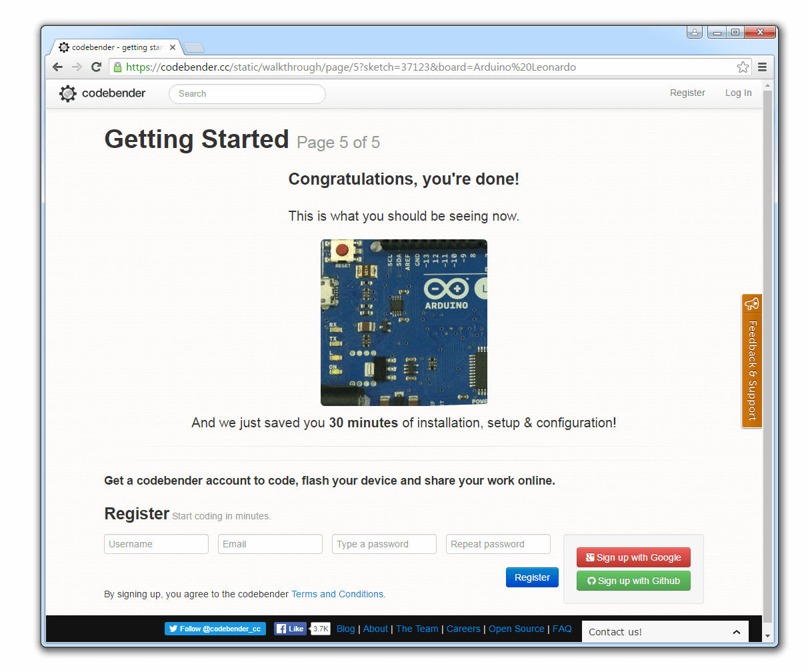This screenshot has height=672, width=808.
Task: Click the browser back arrow
Action: click(x=57, y=67)
